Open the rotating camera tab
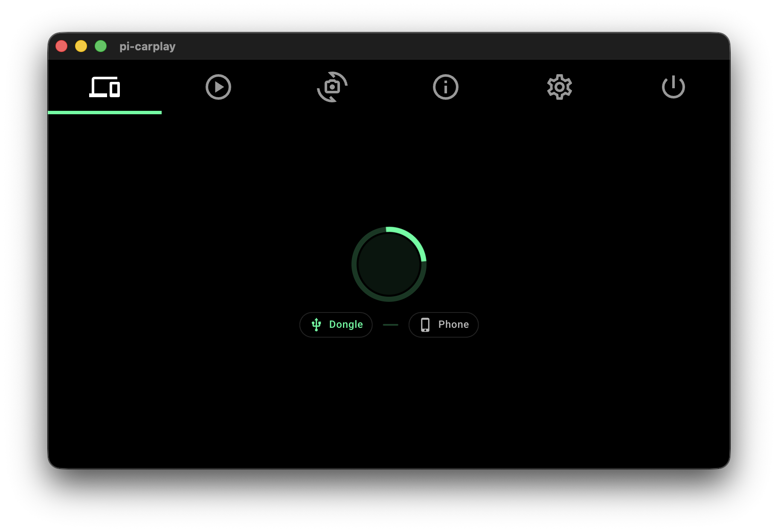Viewport: 778px width, 532px height. 332,87
